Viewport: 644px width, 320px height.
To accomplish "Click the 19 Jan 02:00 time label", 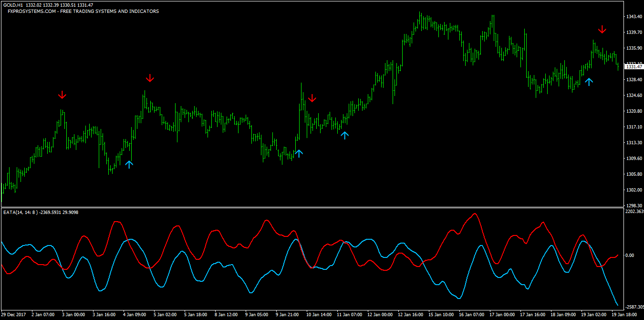I will click(593, 315).
